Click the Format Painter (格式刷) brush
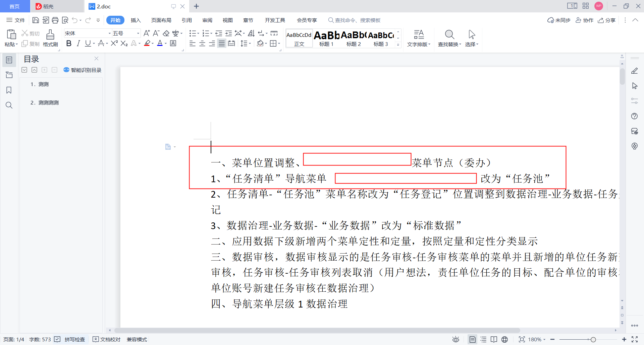This screenshot has width=644, height=345. (50, 38)
